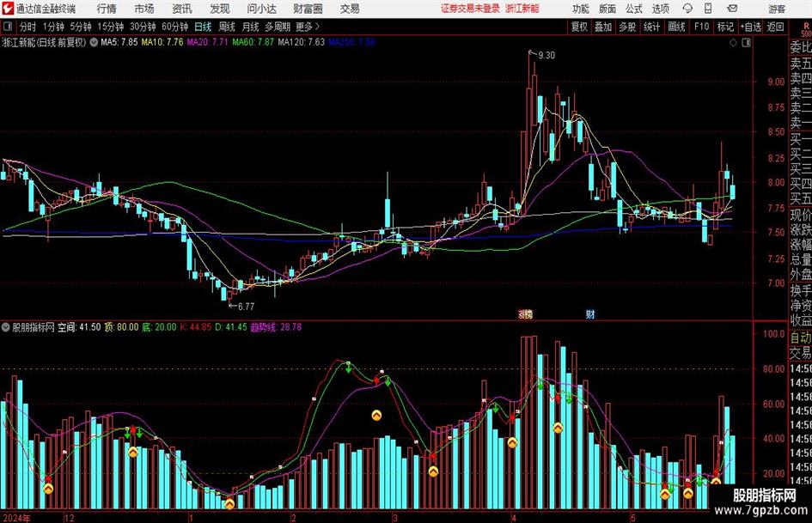Open the 画线 drawing tools
Viewport: 812px width, 523px height.
pos(676,27)
